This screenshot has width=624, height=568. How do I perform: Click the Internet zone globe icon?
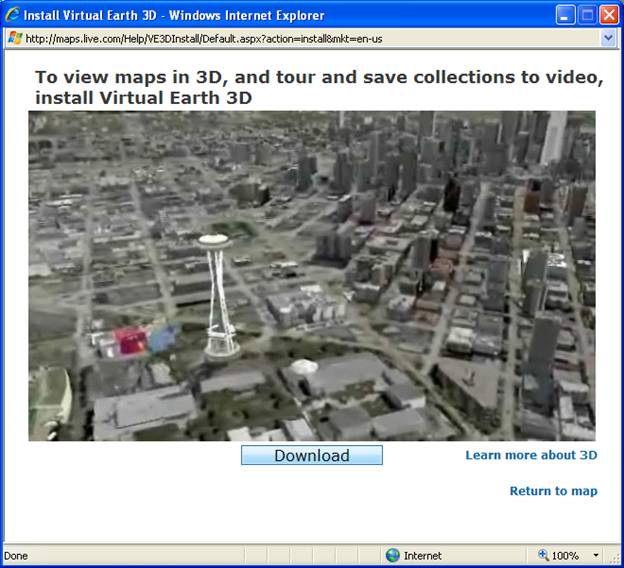[x=392, y=555]
